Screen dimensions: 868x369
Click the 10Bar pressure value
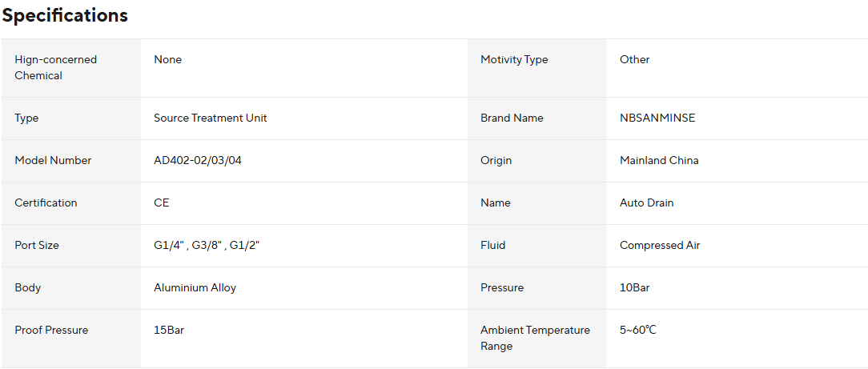click(x=634, y=287)
